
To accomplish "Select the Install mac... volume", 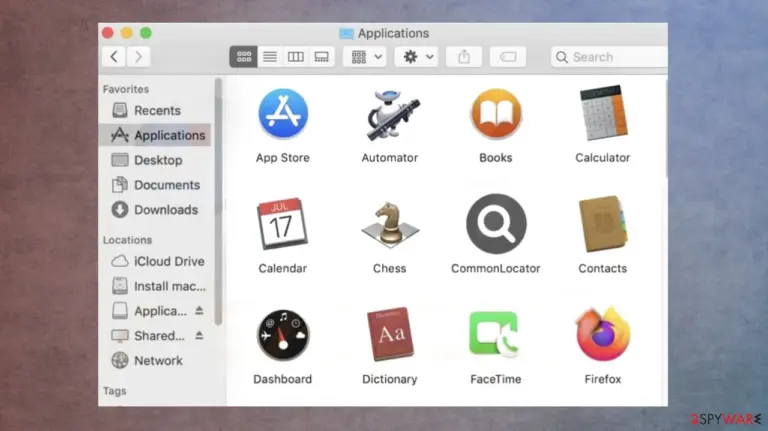I will pos(155,286).
